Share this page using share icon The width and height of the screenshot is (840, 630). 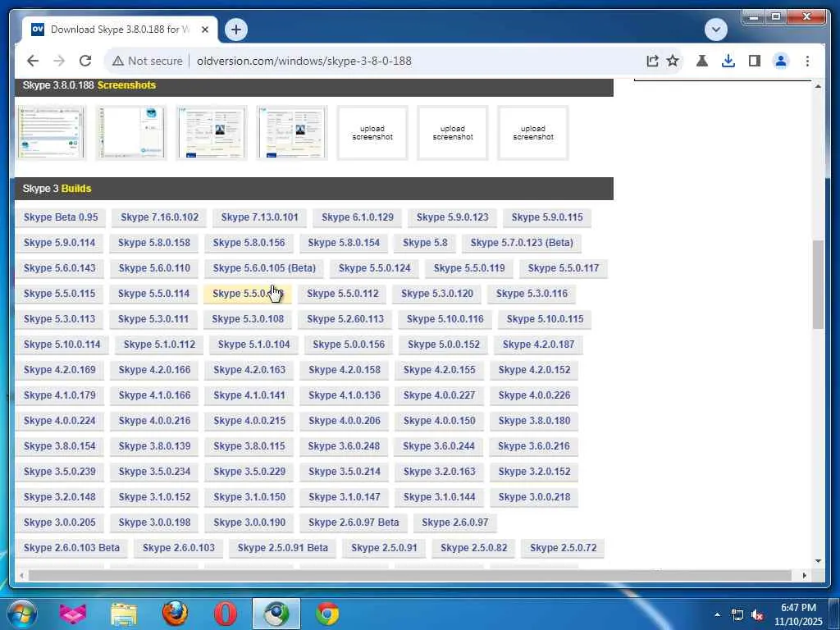pos(652,61)
